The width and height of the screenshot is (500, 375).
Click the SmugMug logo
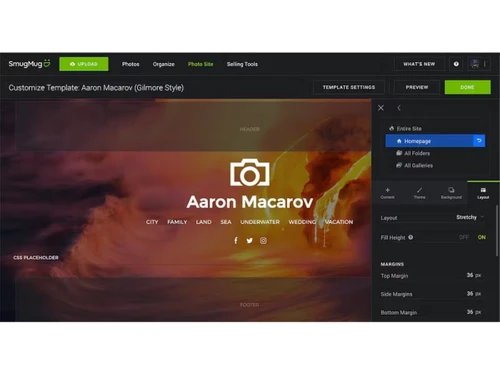[29, 64]
